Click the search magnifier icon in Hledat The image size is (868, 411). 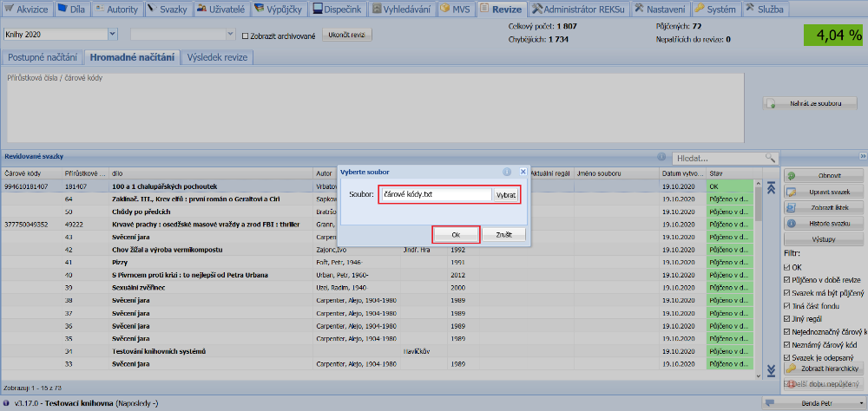769,158
